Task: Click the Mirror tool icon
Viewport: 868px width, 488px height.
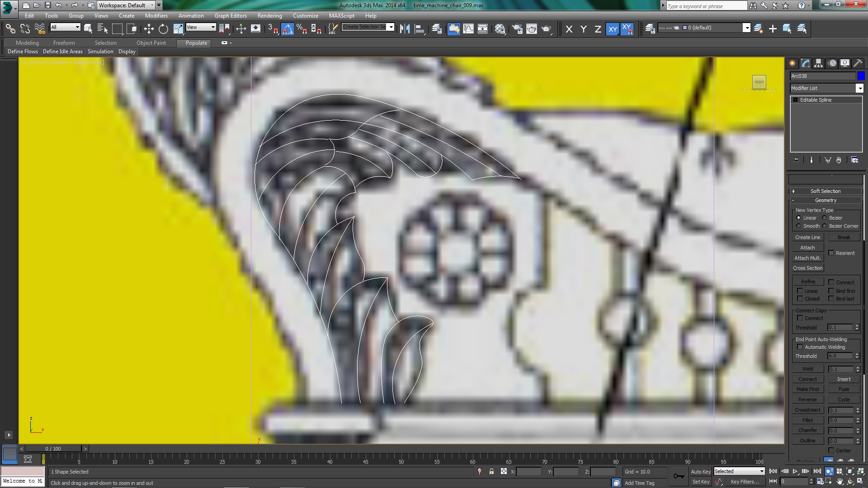Action: point(405,29)
